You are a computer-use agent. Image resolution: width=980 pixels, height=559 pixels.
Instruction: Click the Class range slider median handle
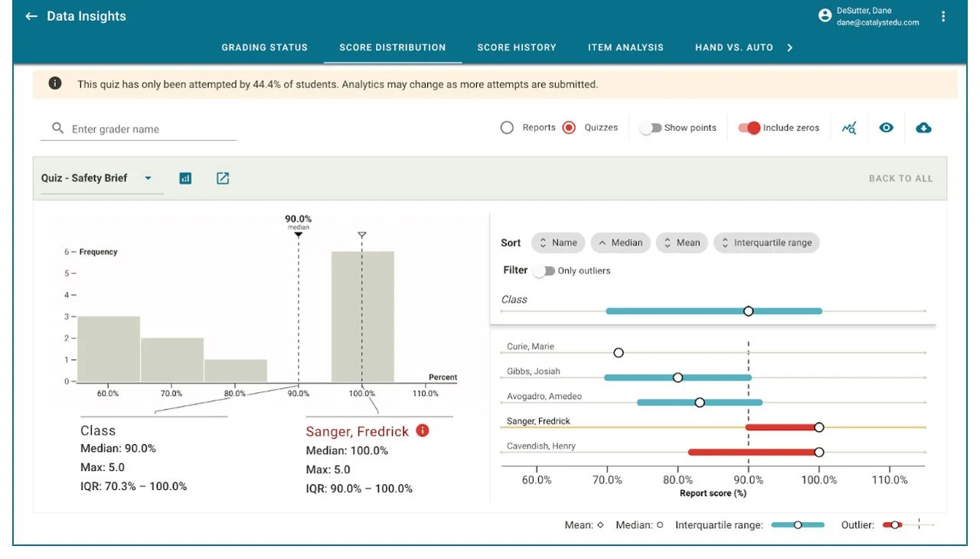[x=749, y=311]
